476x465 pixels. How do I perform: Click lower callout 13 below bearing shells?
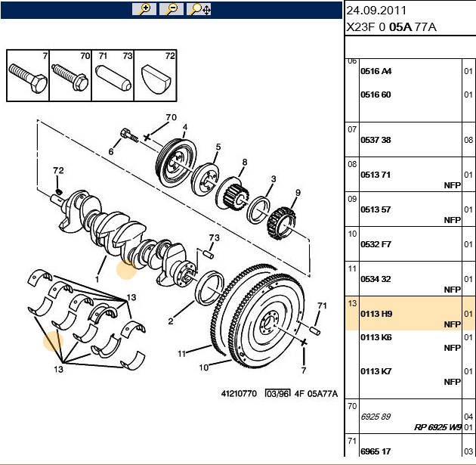[58, 369]
